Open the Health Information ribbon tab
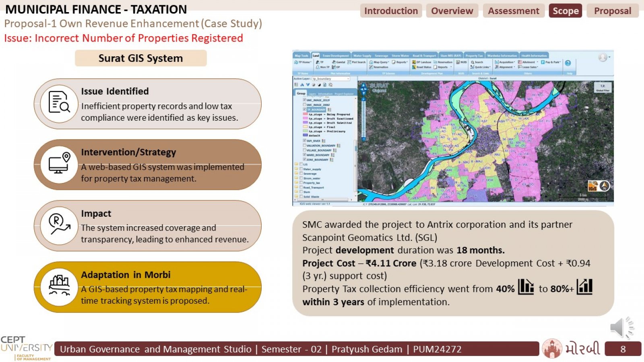Viewport: 644px width, 362px height. (534, 56)
